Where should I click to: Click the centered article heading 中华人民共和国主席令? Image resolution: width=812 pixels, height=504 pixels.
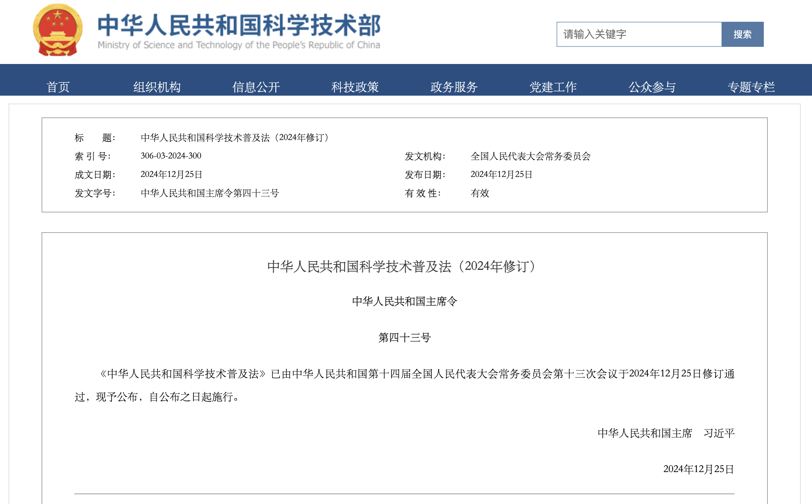405,301
